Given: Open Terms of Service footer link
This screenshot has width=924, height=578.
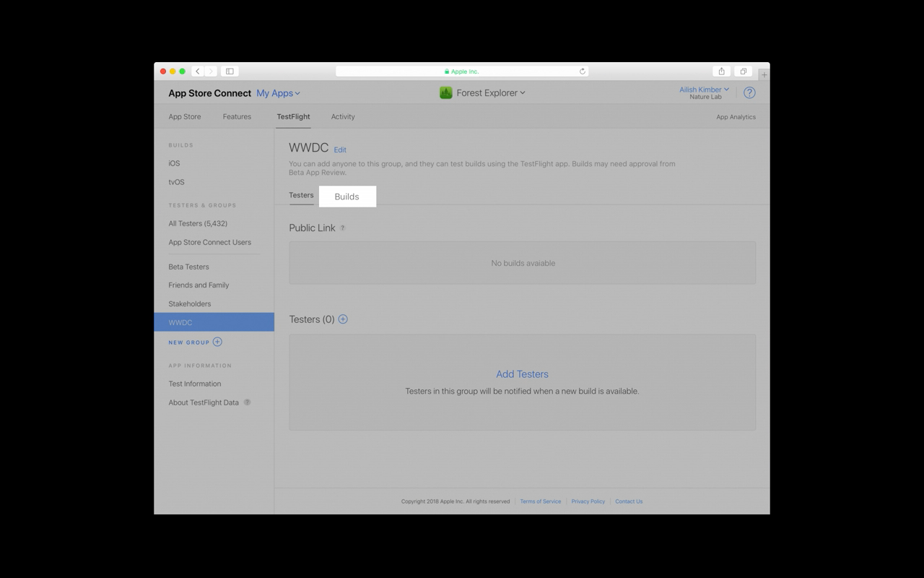Looking at the screenshot, I should click(x=540, y=501).
